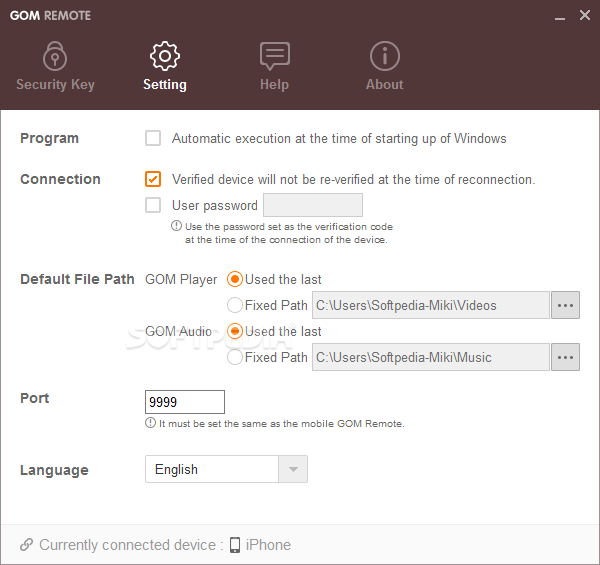The image size is (600, 565).
Task: Click the info icon beside password hint
Action: (x=176, y=226)
